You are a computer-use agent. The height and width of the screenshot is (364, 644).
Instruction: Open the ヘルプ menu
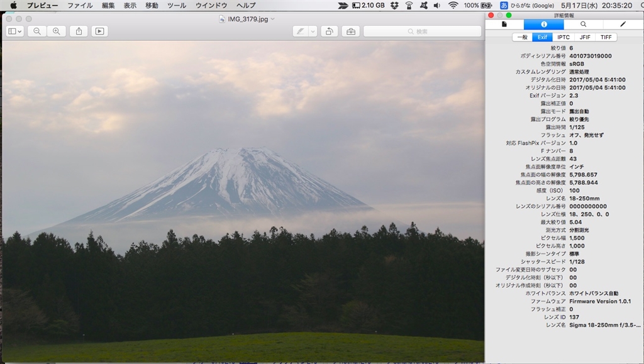click(x=246, y=5)
